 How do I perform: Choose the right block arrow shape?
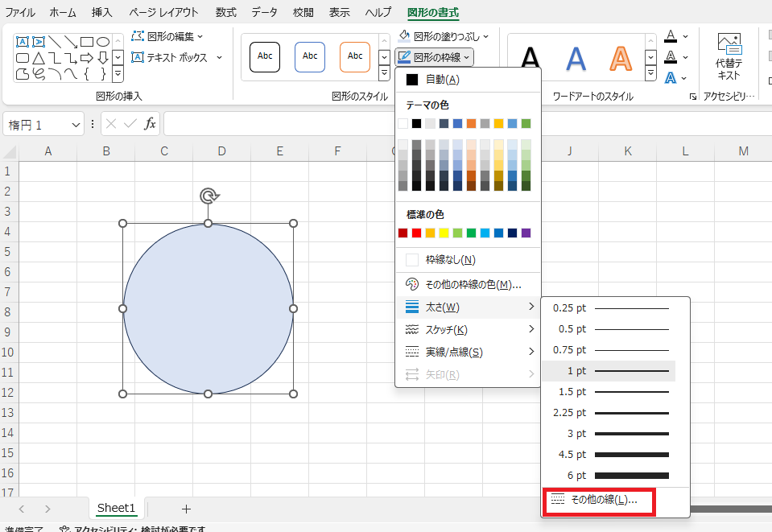87,58
